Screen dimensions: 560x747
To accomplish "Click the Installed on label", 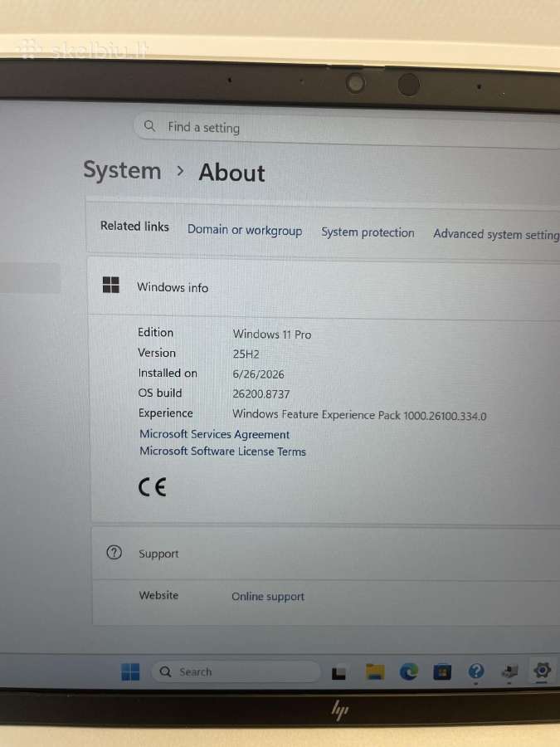I will pyautogui.click(x=168, y=373).
